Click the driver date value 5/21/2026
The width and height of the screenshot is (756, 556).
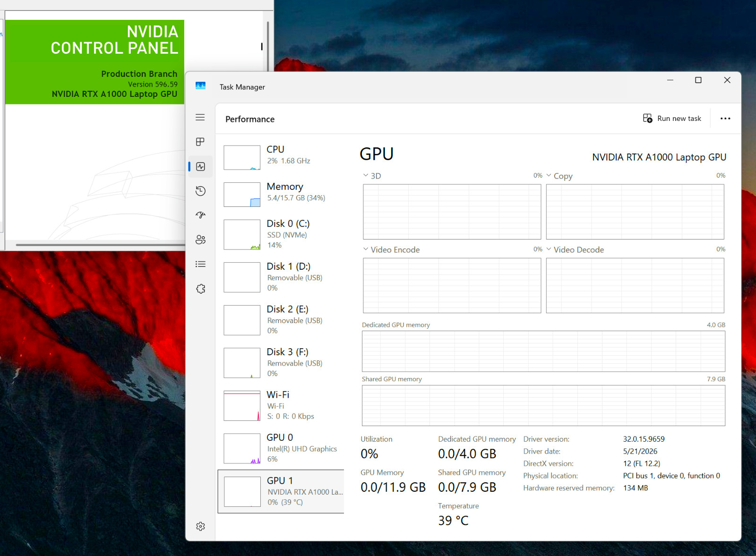640,452
